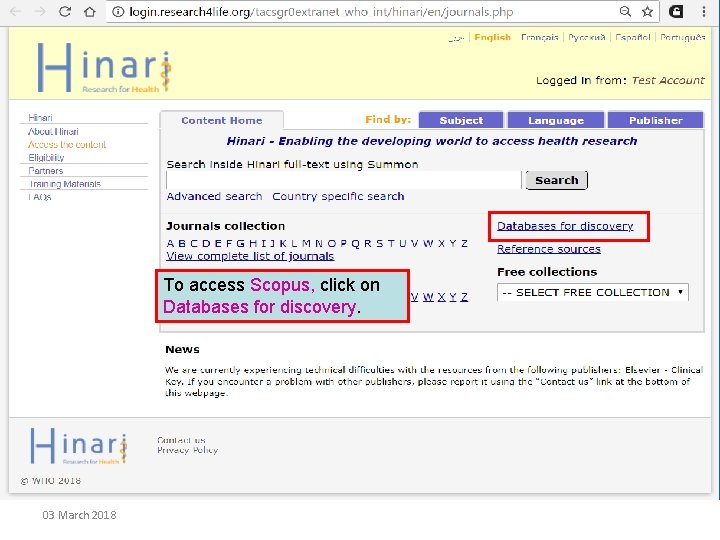Screen dimensions: 720x540
Task: Click letter Q in Journals collection
Action: coord(355,243)
